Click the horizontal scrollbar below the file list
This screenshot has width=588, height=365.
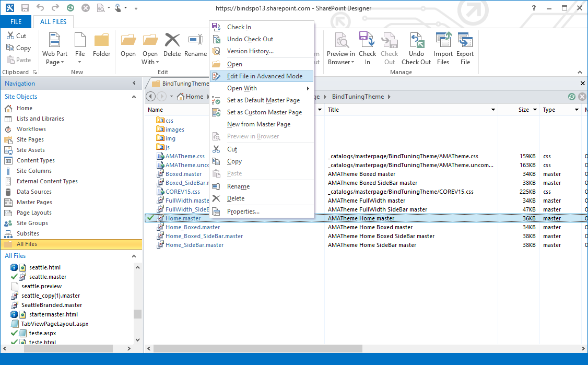click(258, 348)
